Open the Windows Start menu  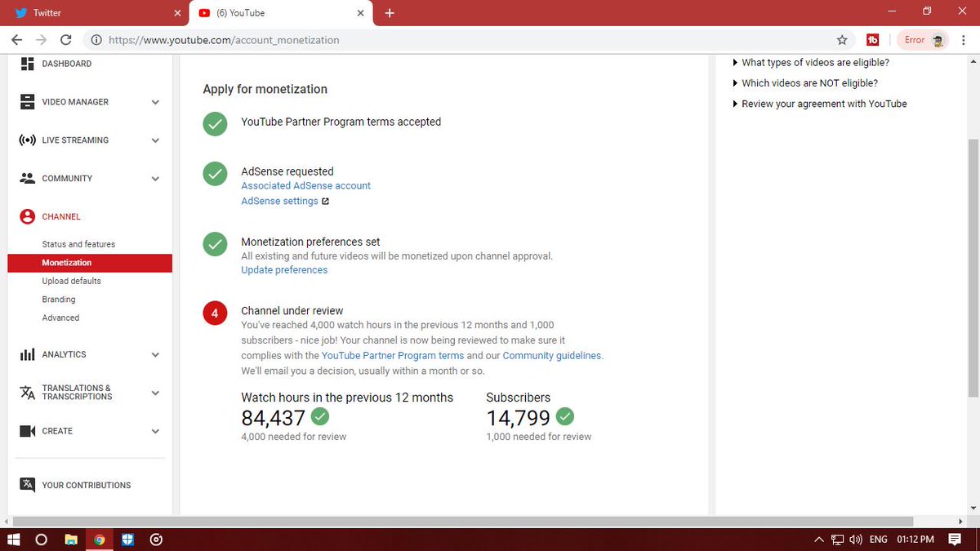click(13, 540)
